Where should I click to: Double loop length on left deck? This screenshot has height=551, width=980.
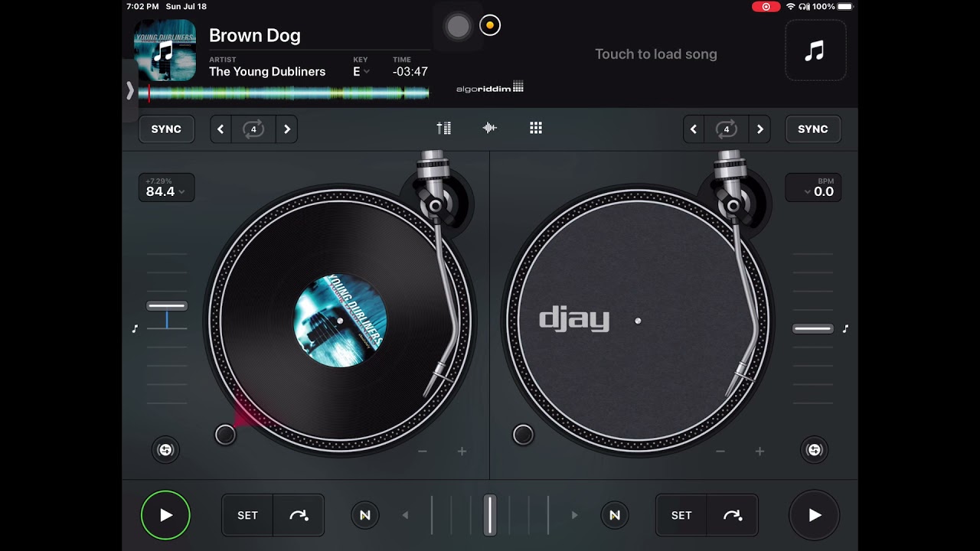click(x=287, y=129)
